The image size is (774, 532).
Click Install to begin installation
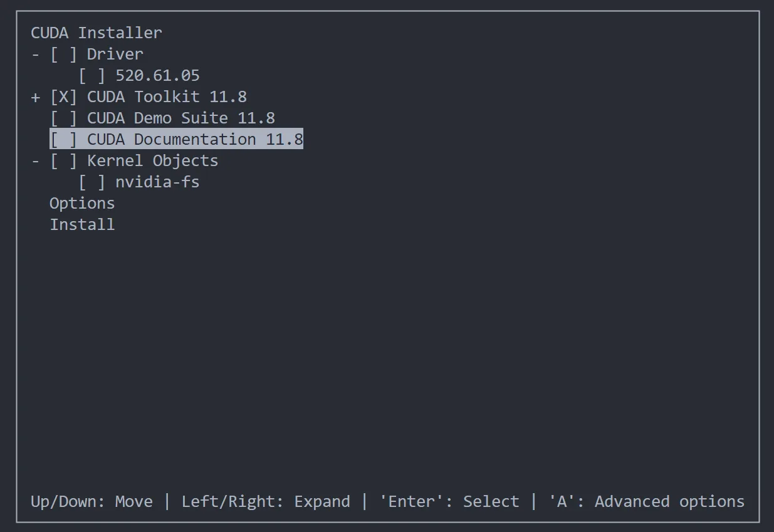pos(82,225)
